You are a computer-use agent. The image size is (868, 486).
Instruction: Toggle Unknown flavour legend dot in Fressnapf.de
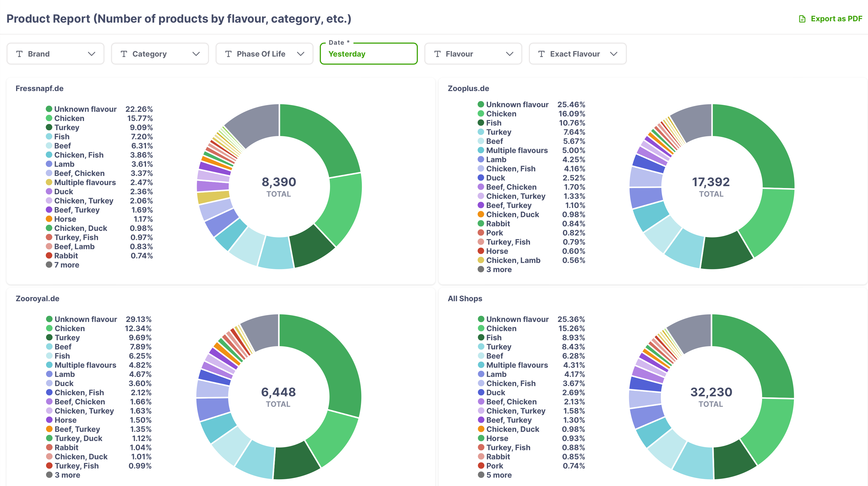(x=49, y=109)
